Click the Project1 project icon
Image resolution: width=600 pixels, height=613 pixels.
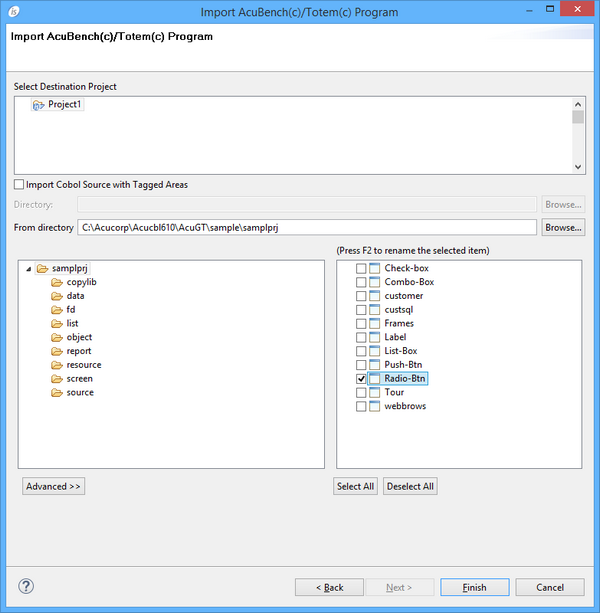38,105
